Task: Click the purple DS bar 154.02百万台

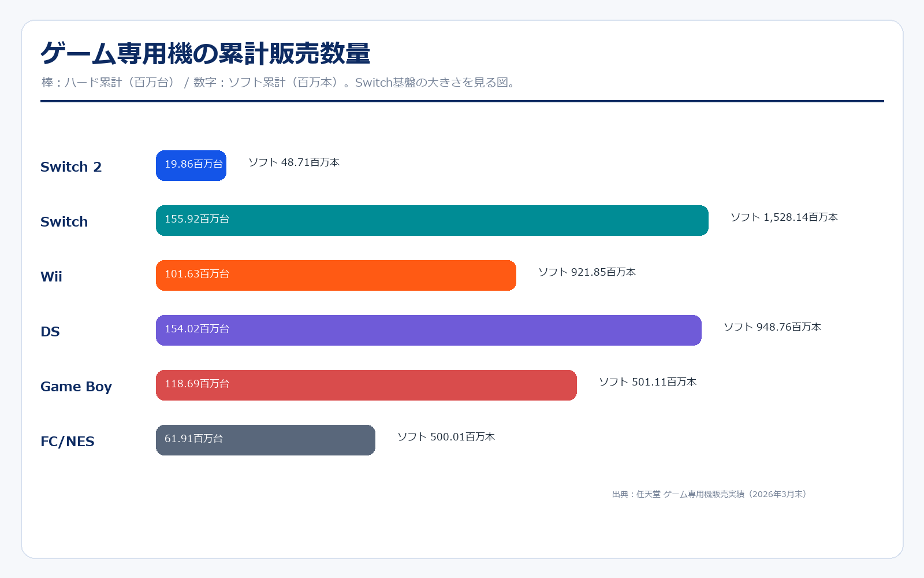Action: click(x=429, y=330)
